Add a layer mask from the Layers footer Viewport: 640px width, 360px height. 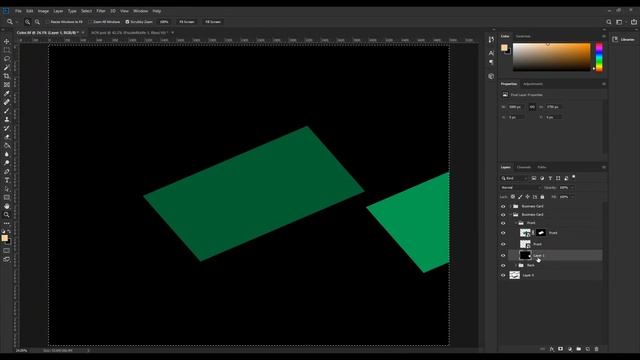(560, 349)
